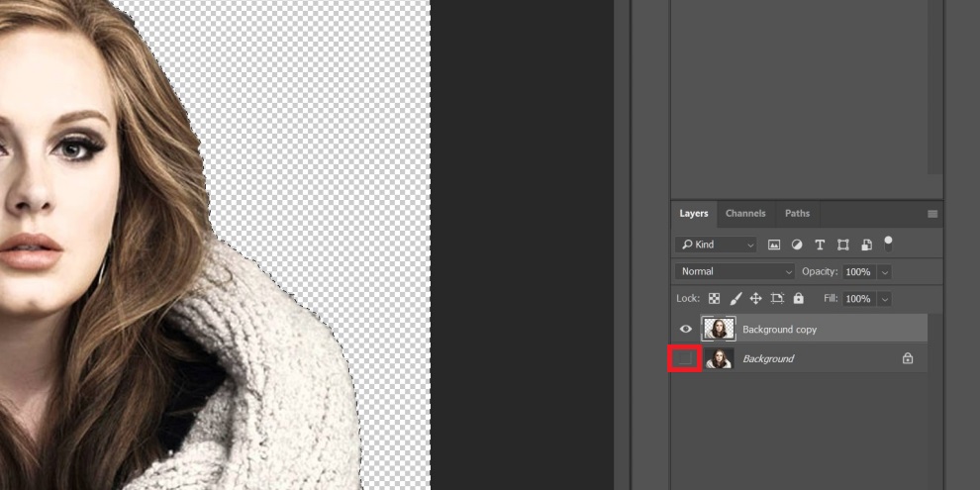The height and width of the screenshot is (490, 980).
Task: Filter layers by type layers icon
Action: 820,245
